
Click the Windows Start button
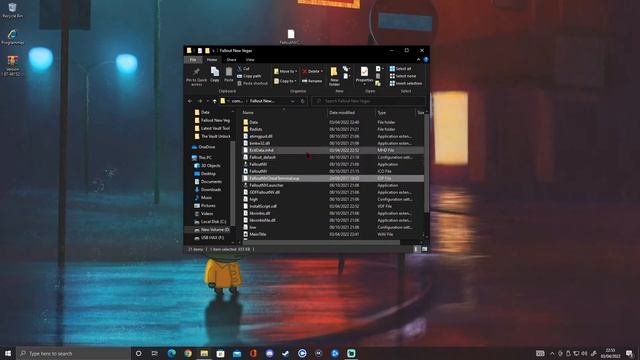point(8,353)
